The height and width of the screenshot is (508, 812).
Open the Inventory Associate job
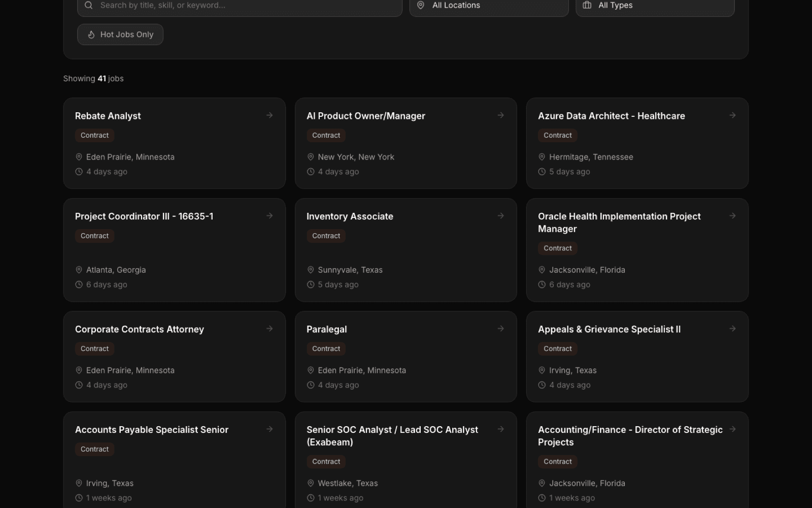coord(350,216)
